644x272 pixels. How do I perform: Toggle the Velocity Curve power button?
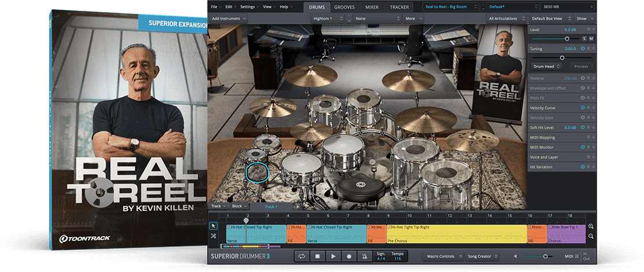click(582, 108)
